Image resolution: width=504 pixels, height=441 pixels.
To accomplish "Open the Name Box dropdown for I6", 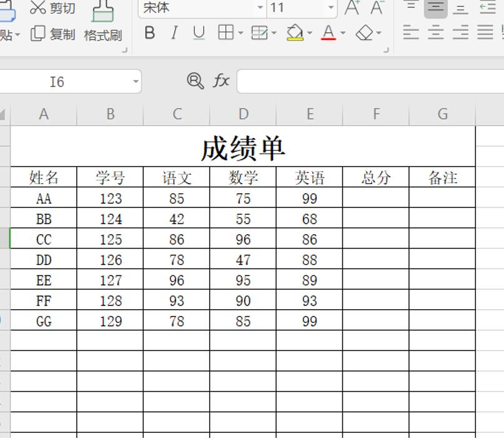I will [x=136, y=82].
